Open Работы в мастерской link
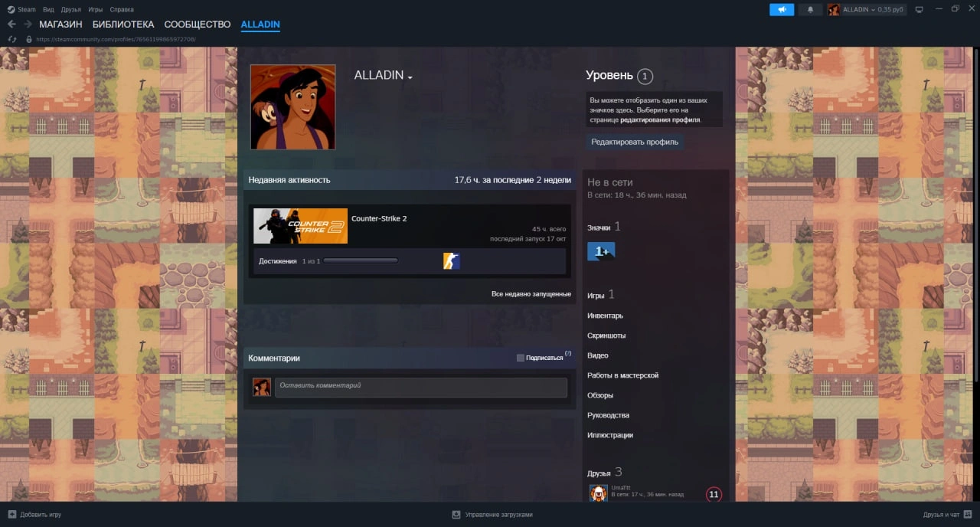Image resolution: width=980 pixels, height=527 pixels. (x=622, y=375)
